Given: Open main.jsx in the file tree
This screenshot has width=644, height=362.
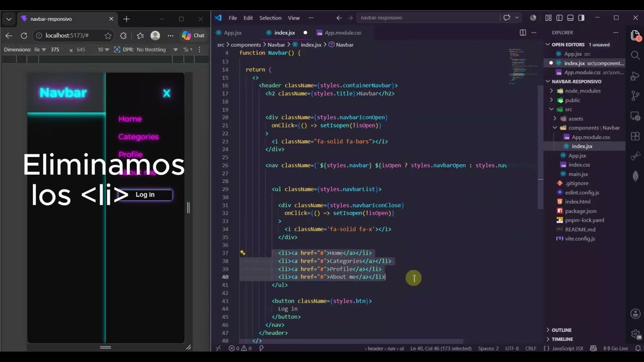Looking at the screenshot, I should pyautogui.click(x=578, y=174).
